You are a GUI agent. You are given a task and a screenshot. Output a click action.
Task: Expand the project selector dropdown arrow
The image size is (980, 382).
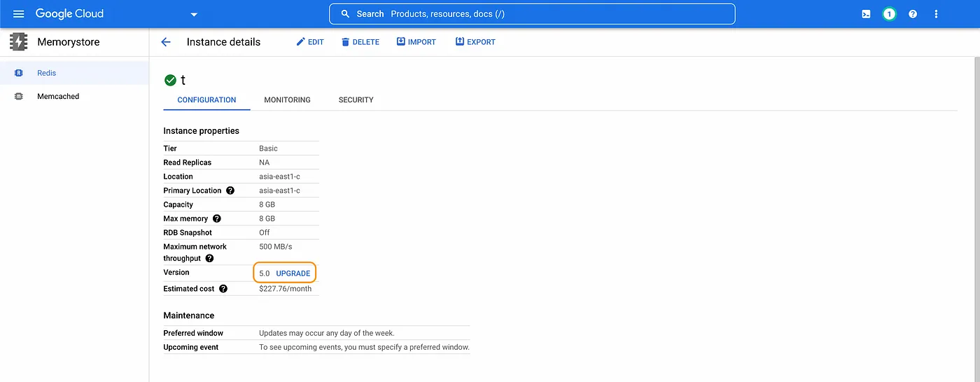click(x=194, y=15)
